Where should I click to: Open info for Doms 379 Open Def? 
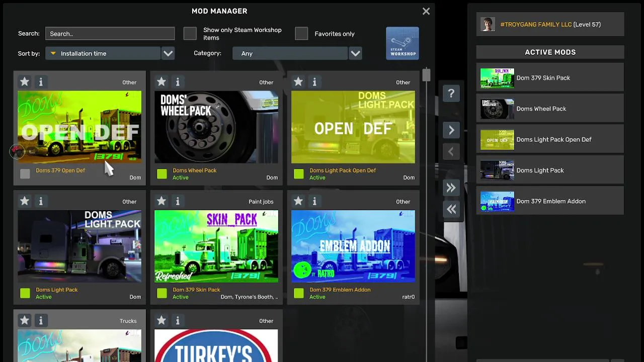41,81
